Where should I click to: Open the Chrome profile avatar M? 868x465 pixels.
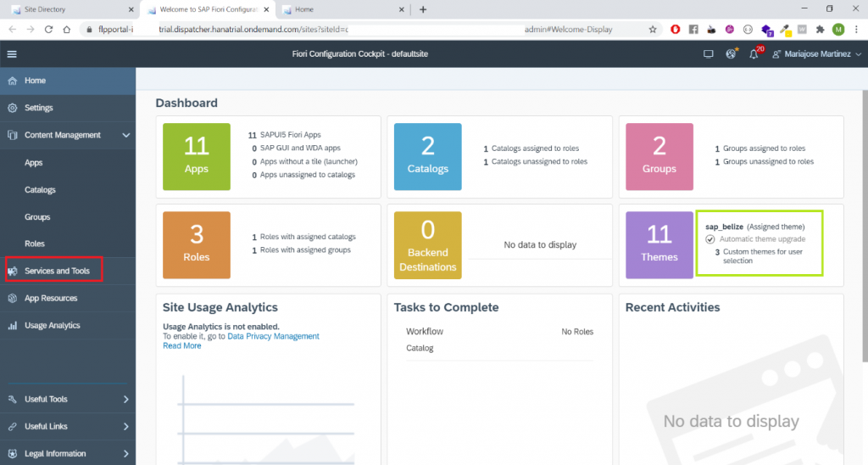click(x=838, y=30)
